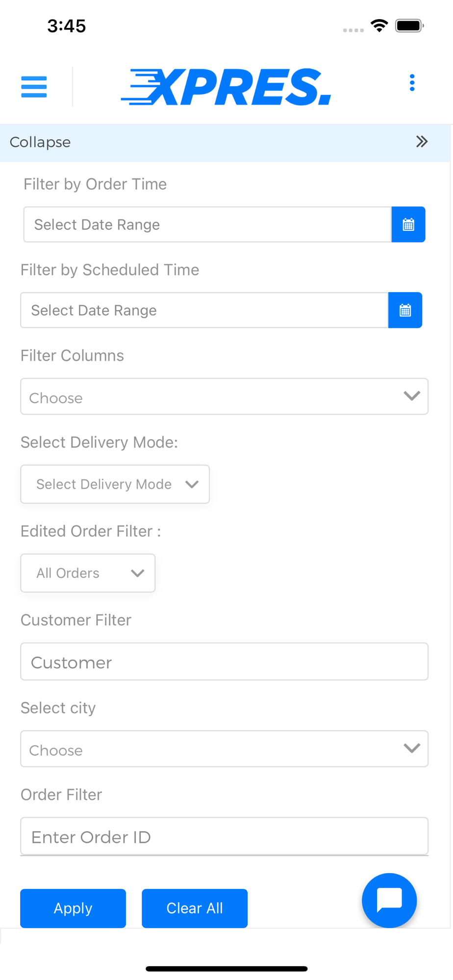The image size is (453, 980).
Task: Click the Scheduled Time date range field
Action: click(204, 310)
